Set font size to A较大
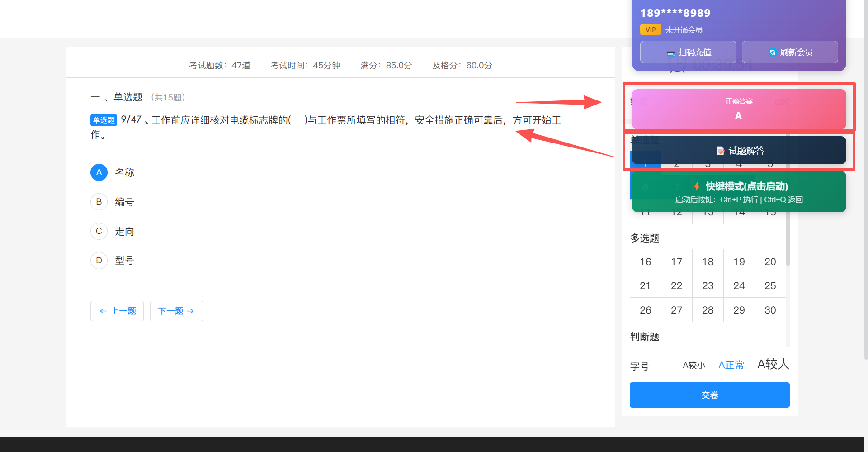868x452 pixels. [773, 364]
